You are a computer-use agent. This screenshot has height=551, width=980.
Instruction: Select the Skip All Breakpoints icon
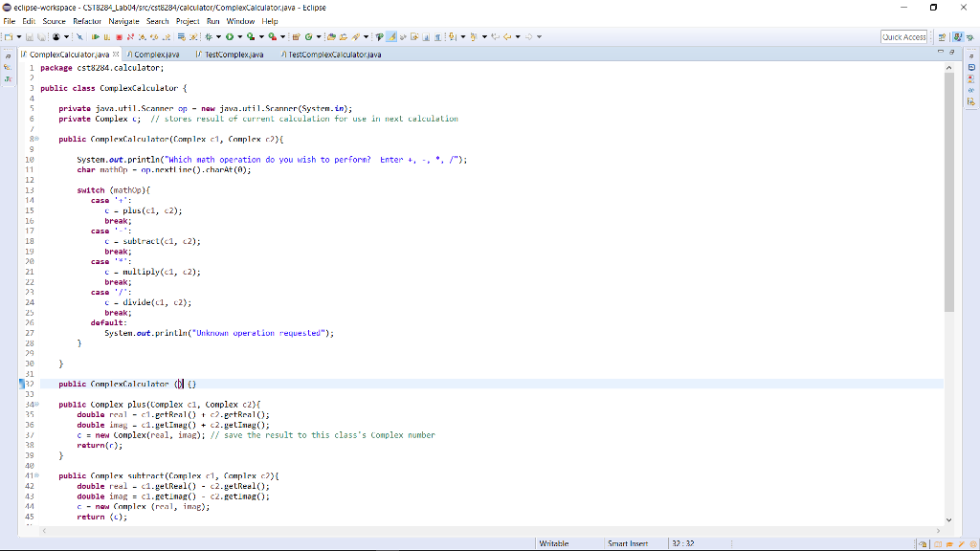(x=79, y=36)
